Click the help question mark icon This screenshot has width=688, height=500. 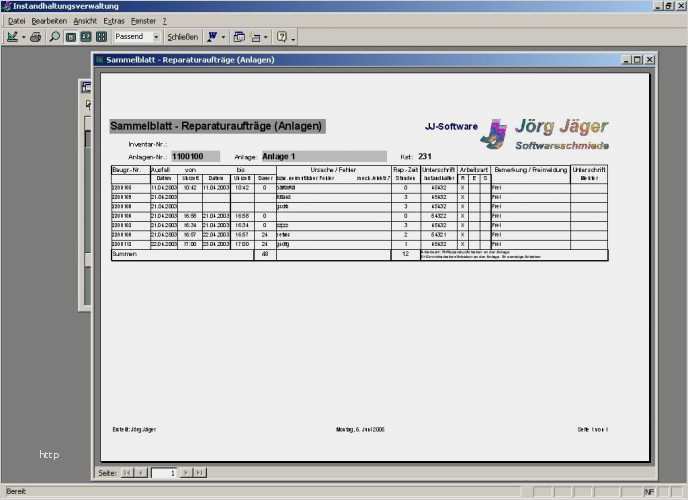(282, 37)
